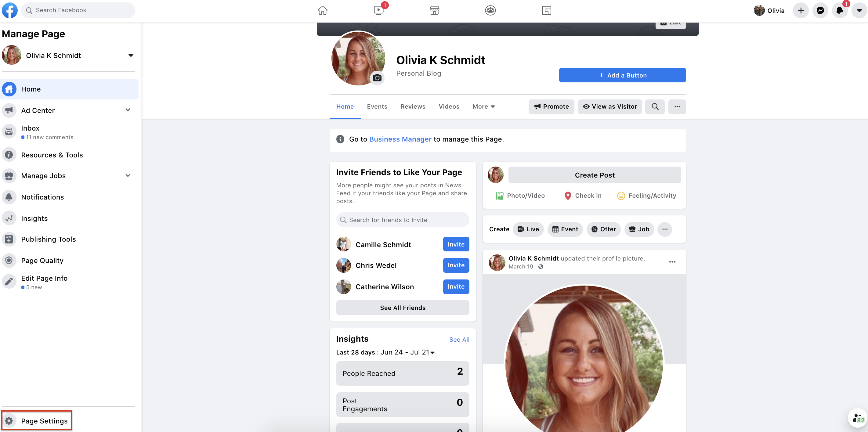Image resolution: width=868 pixels, height=432 pixels.
Task: Open the account menu arrow in top bar
Action: (859, 10)
